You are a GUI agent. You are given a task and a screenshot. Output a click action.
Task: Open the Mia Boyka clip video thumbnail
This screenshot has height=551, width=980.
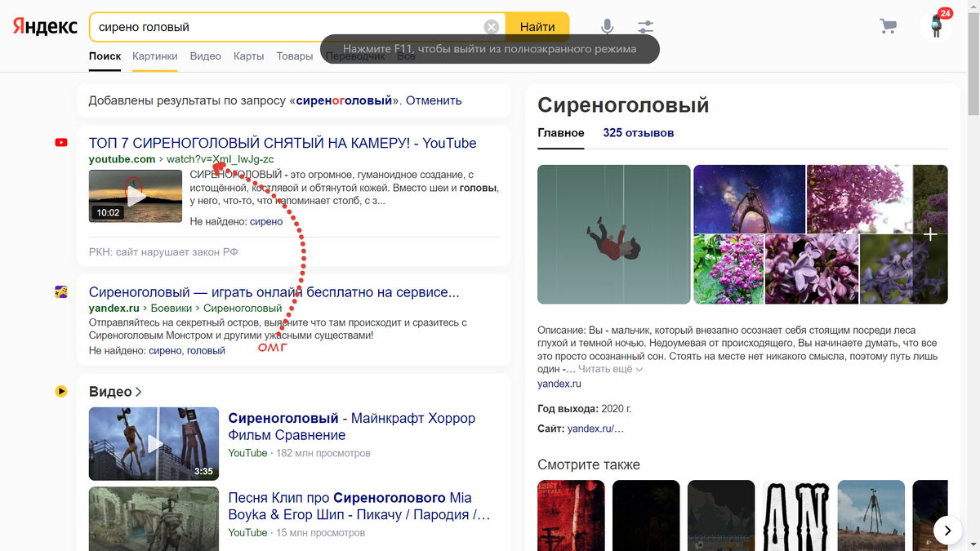click(x=154, y=518)
